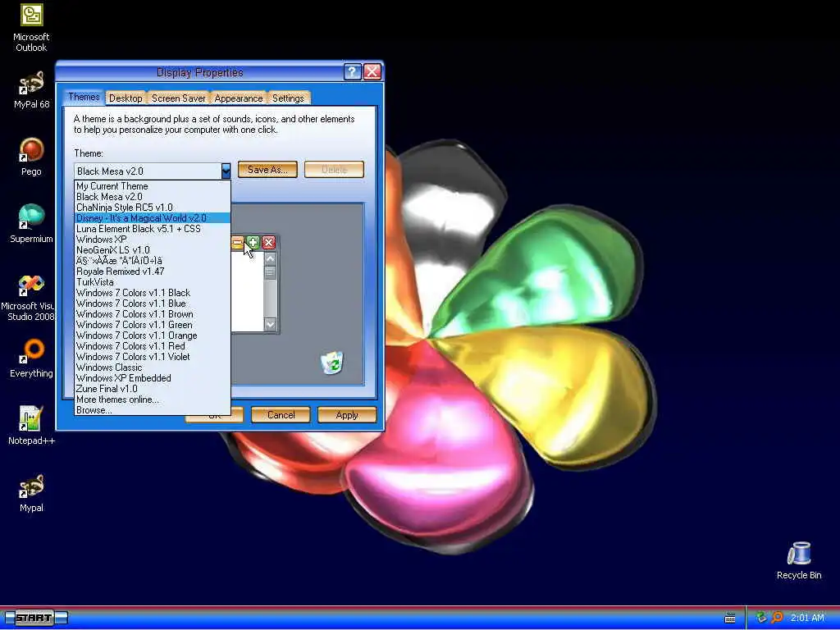Select the MyPal 68 desktop shortcut
This screenshot has height=630, width=840.
pos(31,90)
